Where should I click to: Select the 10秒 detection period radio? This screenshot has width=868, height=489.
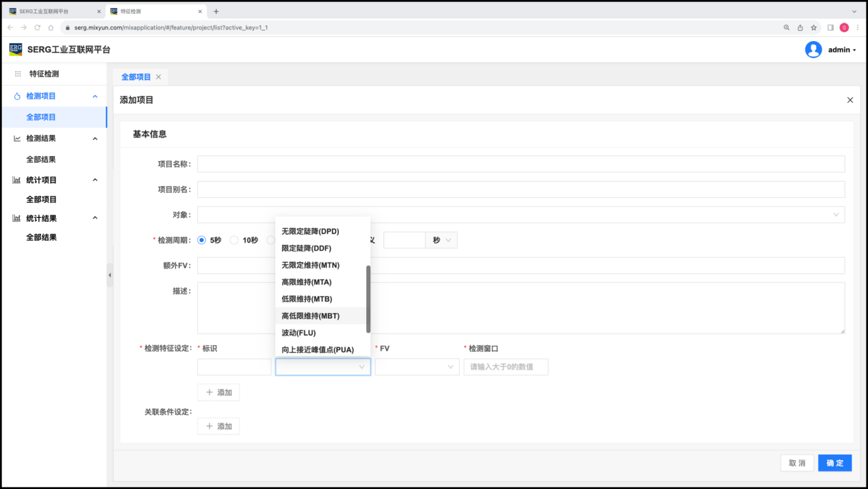tap(234, 240)
